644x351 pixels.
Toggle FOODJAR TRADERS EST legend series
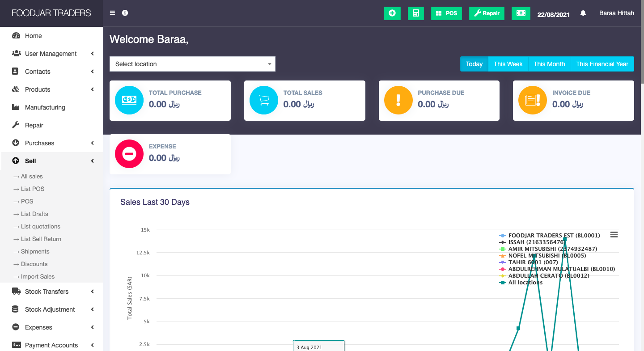[x=550, y=236]
